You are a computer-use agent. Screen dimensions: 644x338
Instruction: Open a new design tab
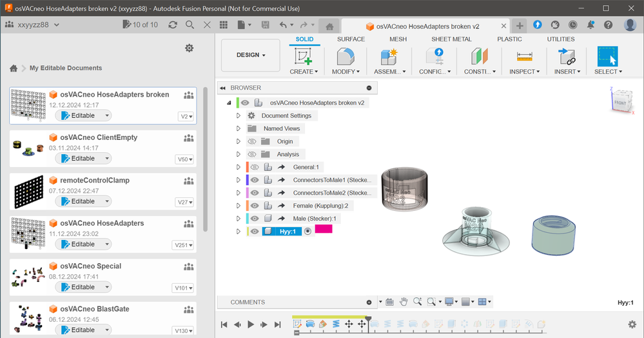[520, 26]
